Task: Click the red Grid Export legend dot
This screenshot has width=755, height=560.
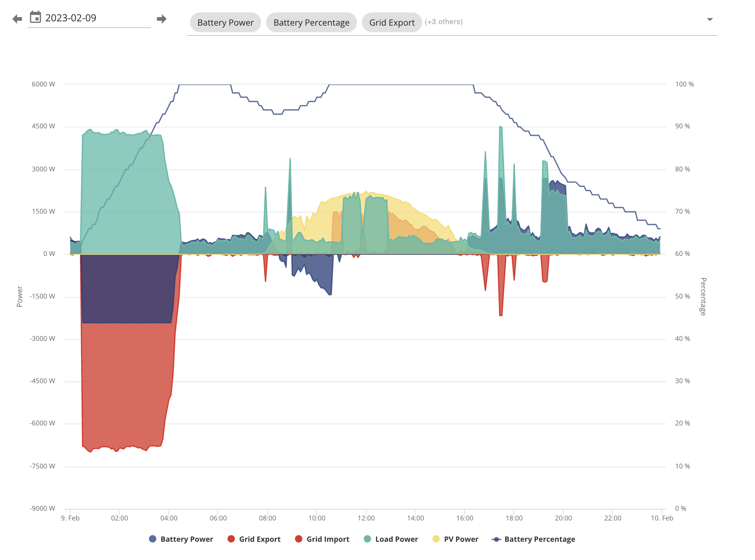Action: point(231,539)
